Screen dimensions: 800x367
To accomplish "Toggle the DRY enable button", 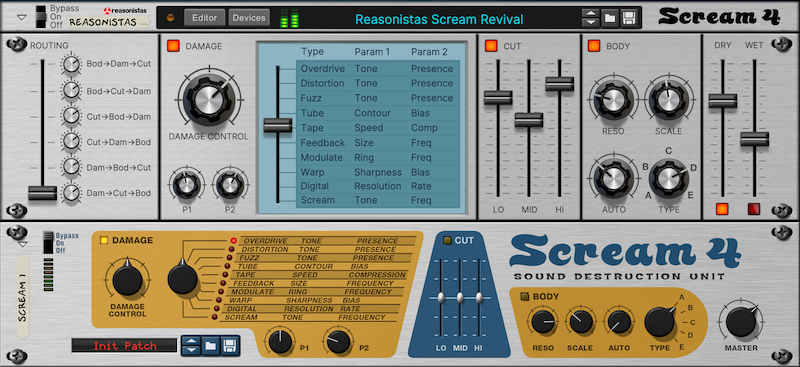I will pos(722,209).
